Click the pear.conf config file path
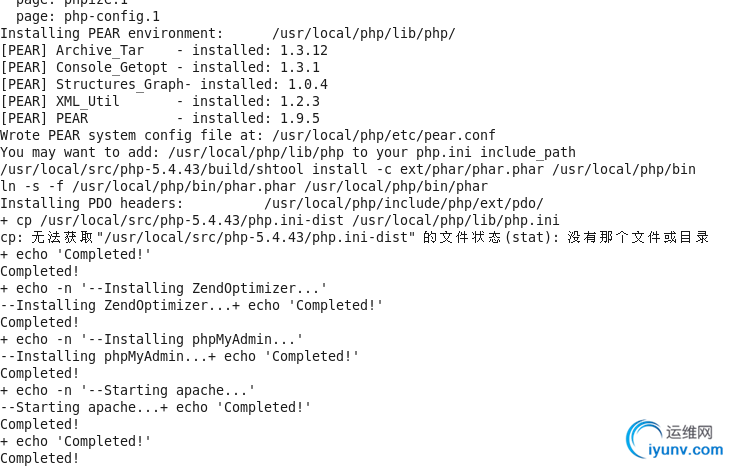 (x=384, y=135)
